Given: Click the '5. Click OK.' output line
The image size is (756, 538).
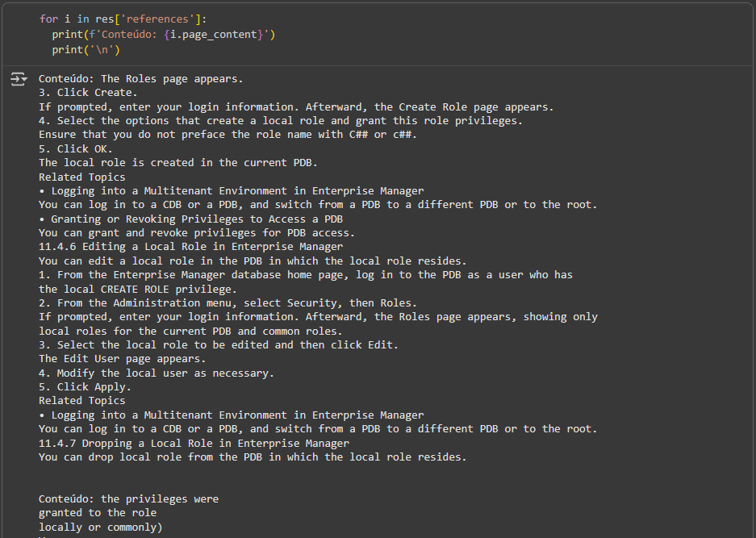Looking at the screenshot, I should tap(76, 148).
